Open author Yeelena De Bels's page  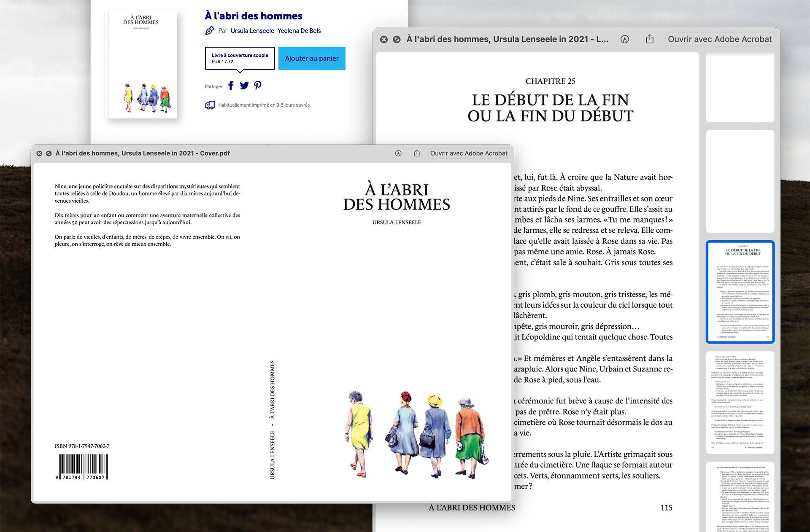tap(299, 31)
